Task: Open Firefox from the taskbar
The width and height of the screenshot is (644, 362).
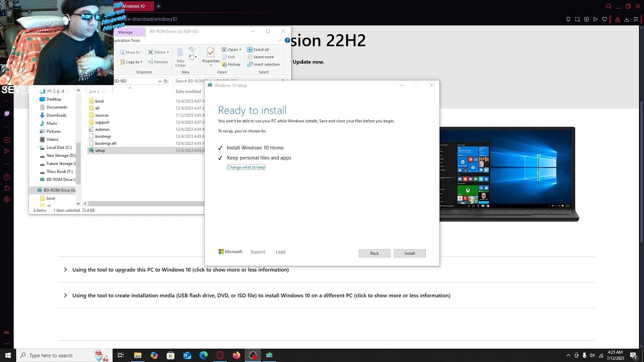Action: pyautogui.click(x=236, y=355)
